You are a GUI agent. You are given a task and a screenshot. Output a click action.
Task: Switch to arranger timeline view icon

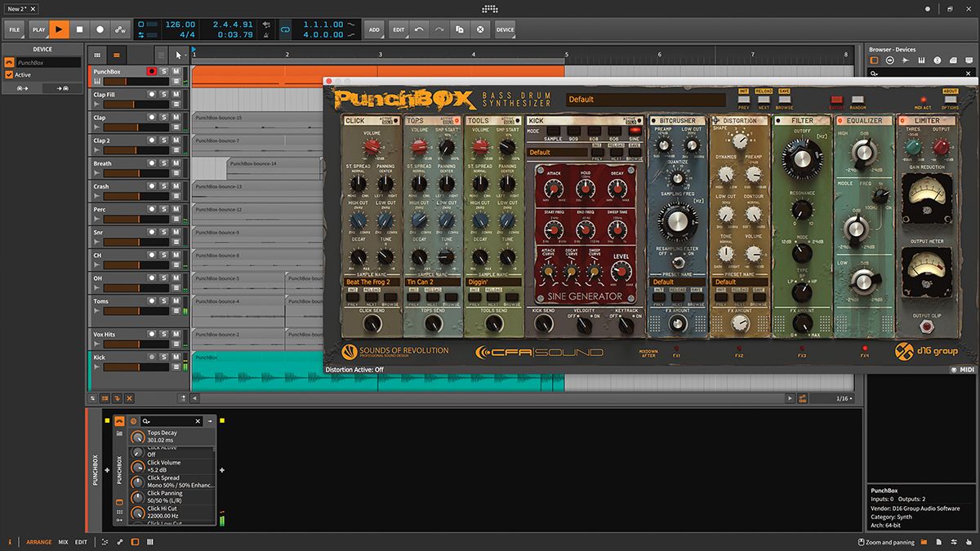pyautogui.click(x=117, y=55)
